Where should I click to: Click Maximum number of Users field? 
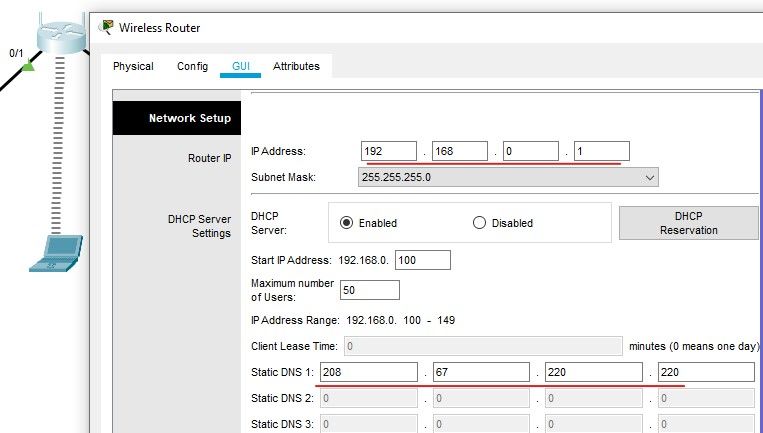click(x=370, y=290)
